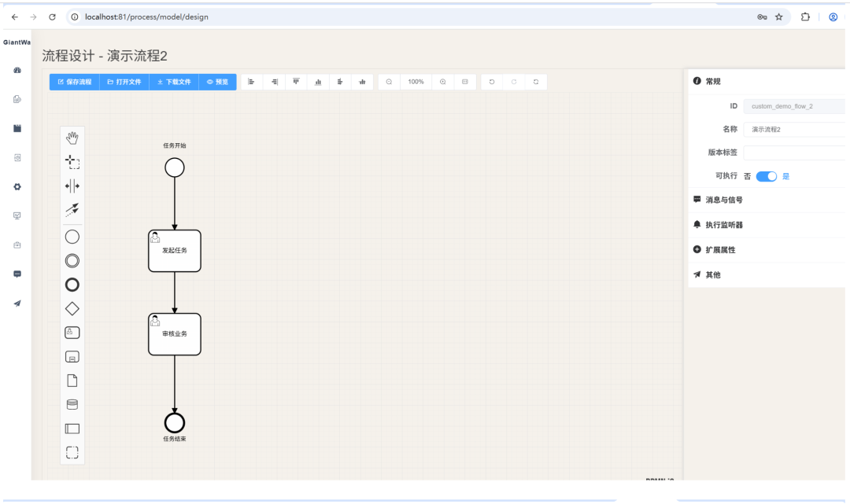The width and height of the screenshot is (850, 504).
Task: Activate the global connect arrow tool
Action: (72, 209)
